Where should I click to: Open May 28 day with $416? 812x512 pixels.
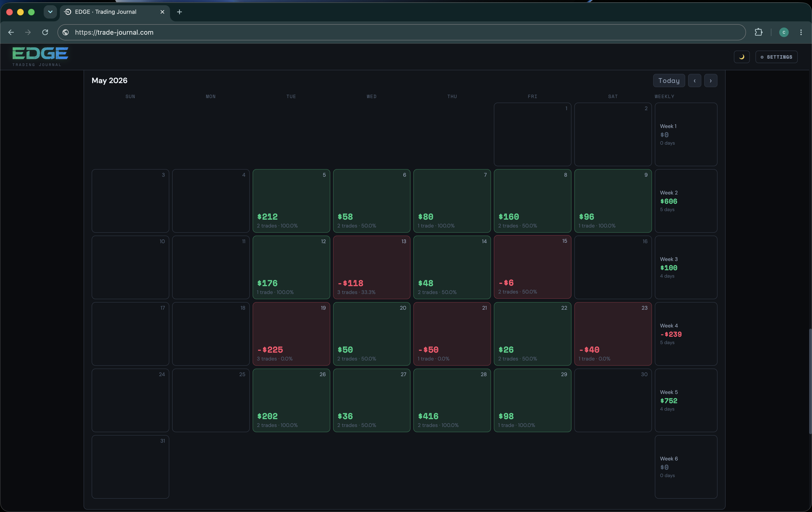click(x=452, y=400)
